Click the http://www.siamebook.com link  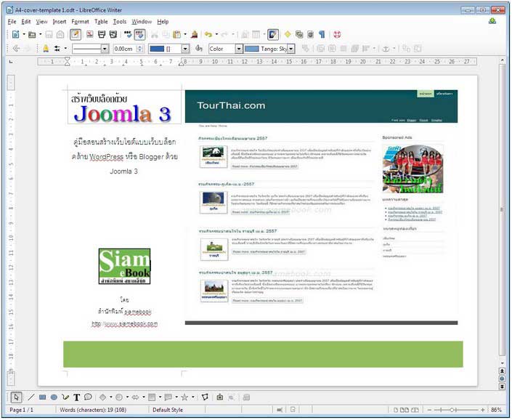[124, 324]
